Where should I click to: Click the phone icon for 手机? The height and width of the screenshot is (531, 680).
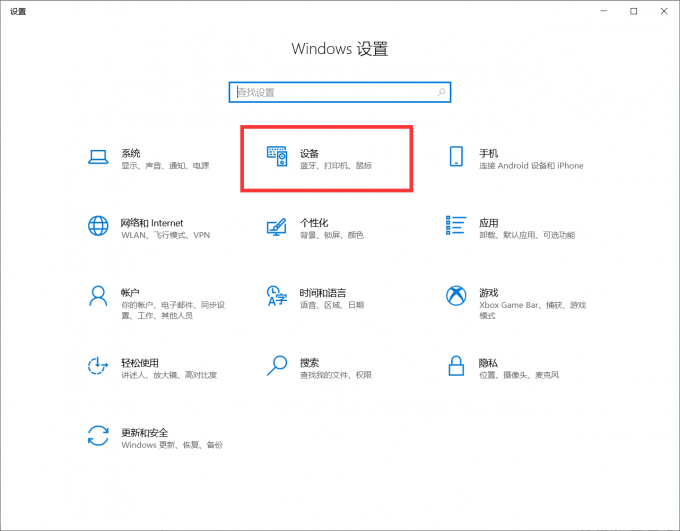[456, 156]
